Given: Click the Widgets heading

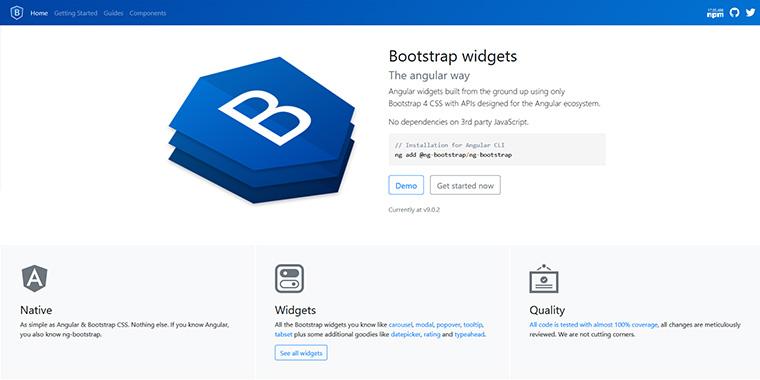Looking at the screenshot, I should (296, 310).
